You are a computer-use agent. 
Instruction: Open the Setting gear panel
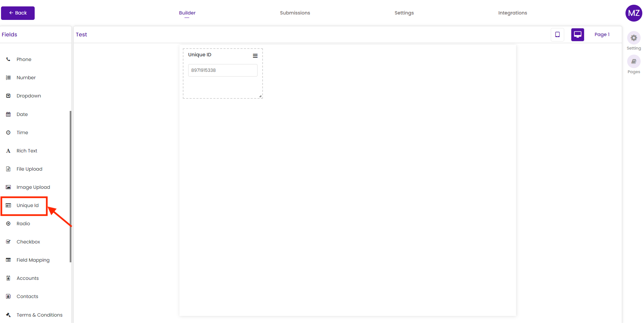[x=634, y=38]
